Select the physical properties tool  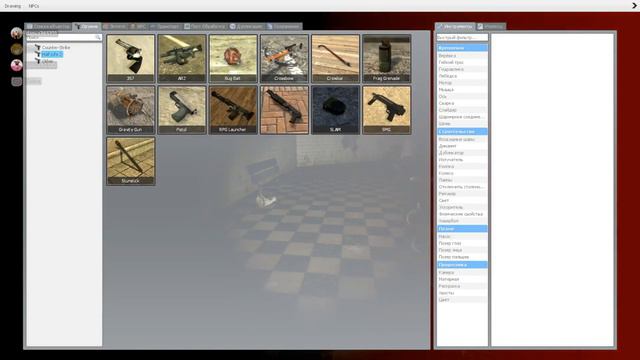coord(462,214)
